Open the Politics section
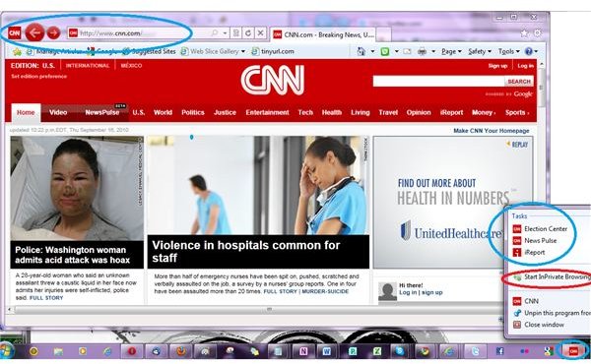591x364 pixels. 193,112
